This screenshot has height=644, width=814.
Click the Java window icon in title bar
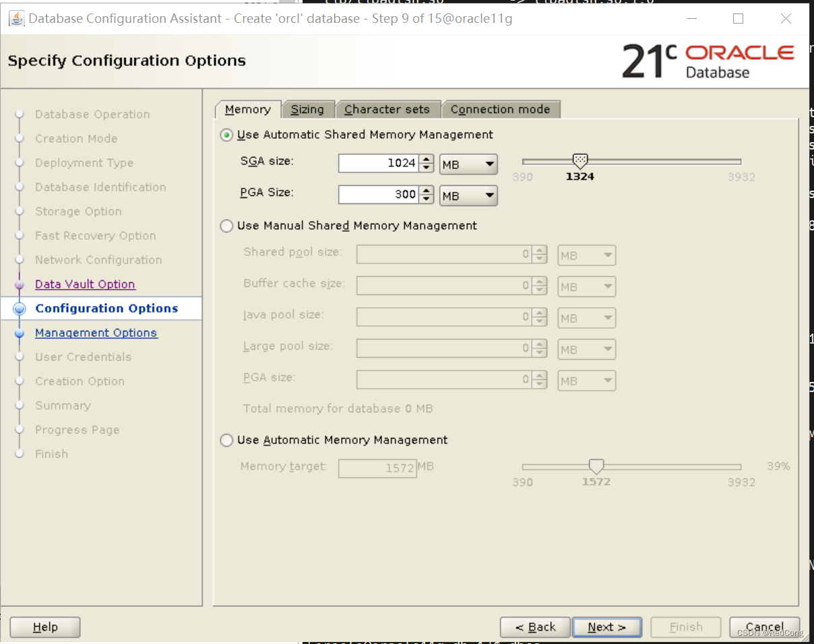17,18
